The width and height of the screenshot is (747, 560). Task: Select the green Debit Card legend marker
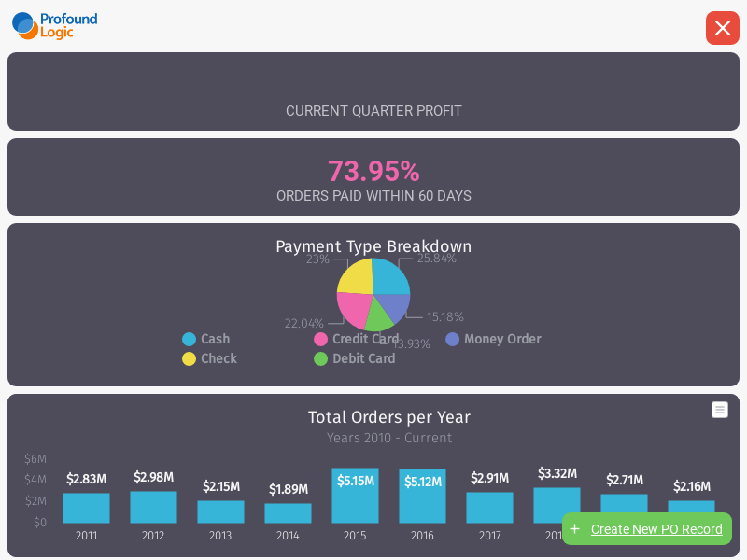[x=321, y=358]
